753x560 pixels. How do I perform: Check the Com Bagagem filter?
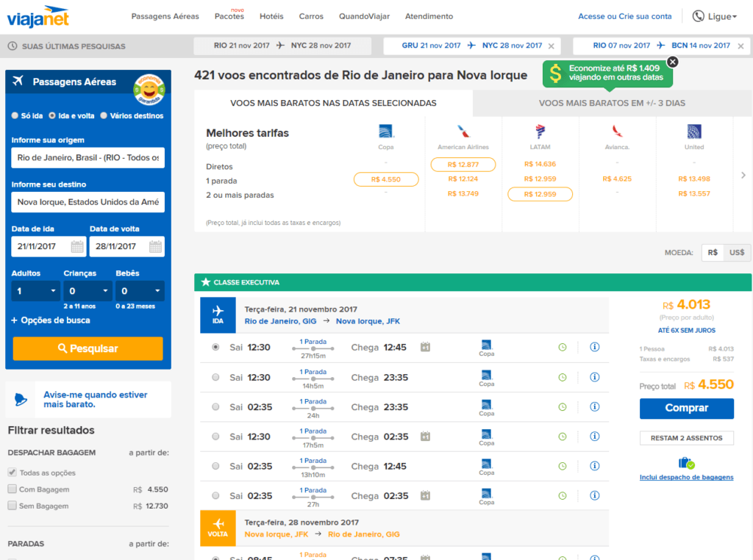(x=12, y=489)
